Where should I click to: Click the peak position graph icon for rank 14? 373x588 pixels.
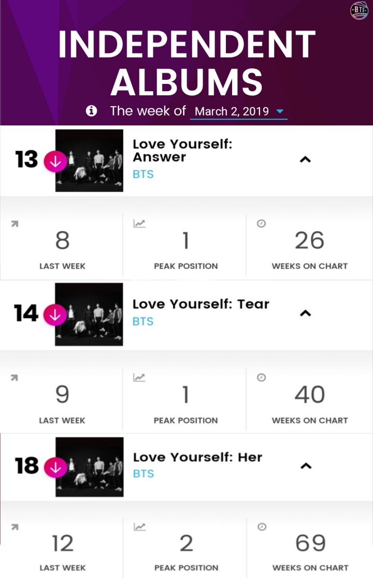tap(139, 377)
